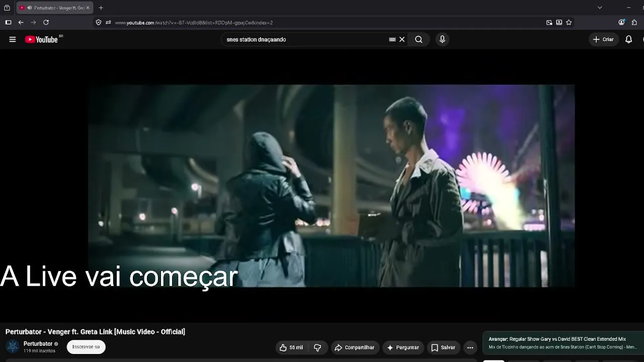Open the browser extensions puzzle icon
The height and width of the screenshot is (362, 644).
pyautogui.click(x=634, y=23)
